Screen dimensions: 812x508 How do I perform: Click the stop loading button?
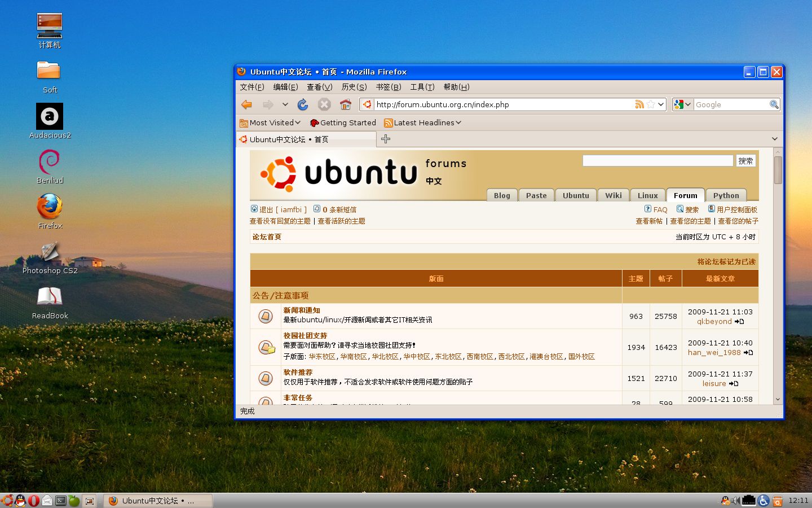click(324, 104)
